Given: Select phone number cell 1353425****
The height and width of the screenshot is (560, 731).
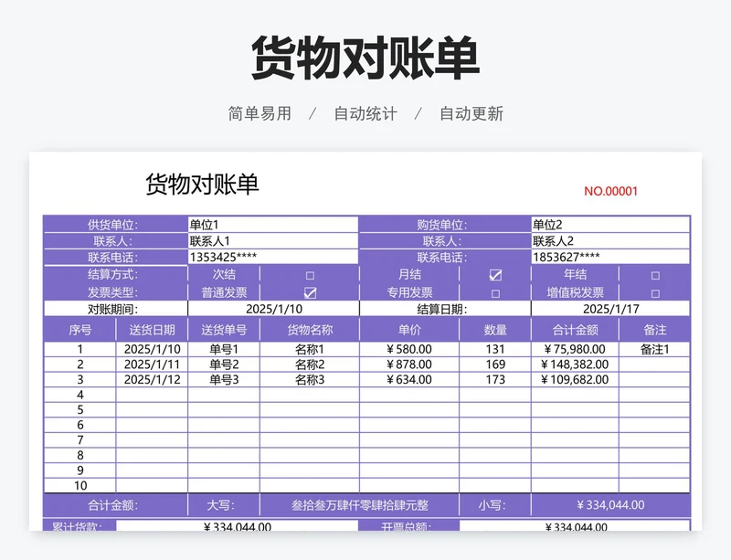Looking at the screenshot, I should [273, 258].
